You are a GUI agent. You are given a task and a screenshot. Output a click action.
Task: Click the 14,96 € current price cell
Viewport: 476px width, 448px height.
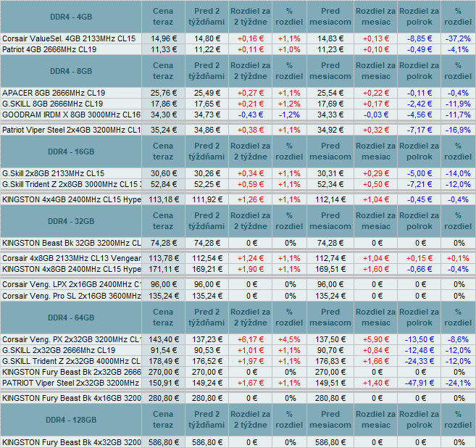(x=163, y=38)
